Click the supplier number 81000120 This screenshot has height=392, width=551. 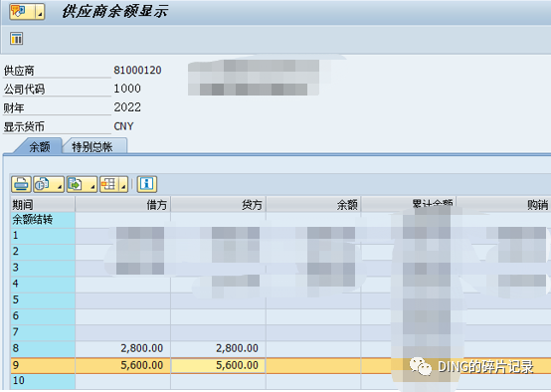[137, 70]
